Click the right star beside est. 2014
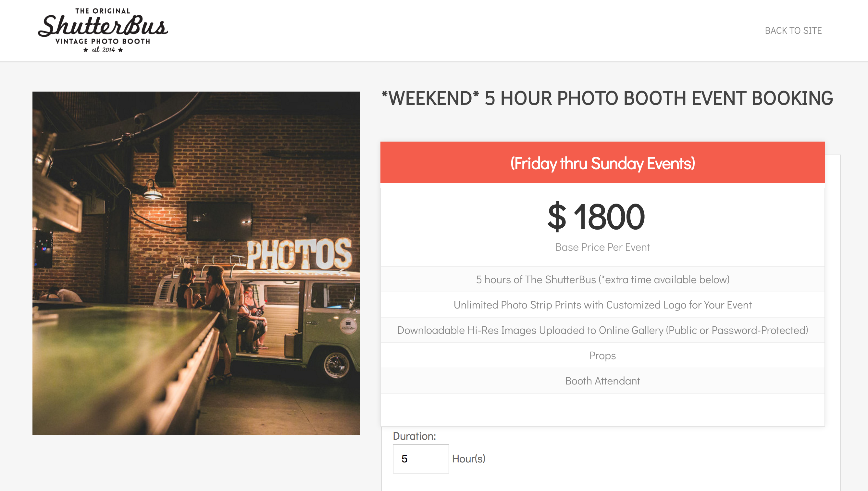Screen dimensions: 868x491 point(121,50)
